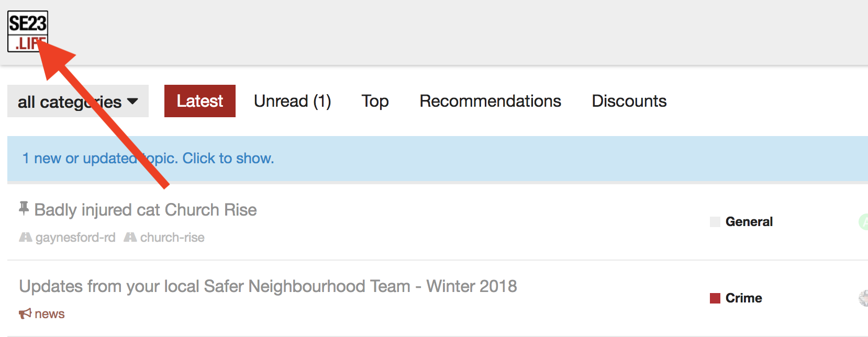Screen dimensions: 868x337
Task: Click the road icon beside gaynesford-rd
Action: click(x=25, y=238)
